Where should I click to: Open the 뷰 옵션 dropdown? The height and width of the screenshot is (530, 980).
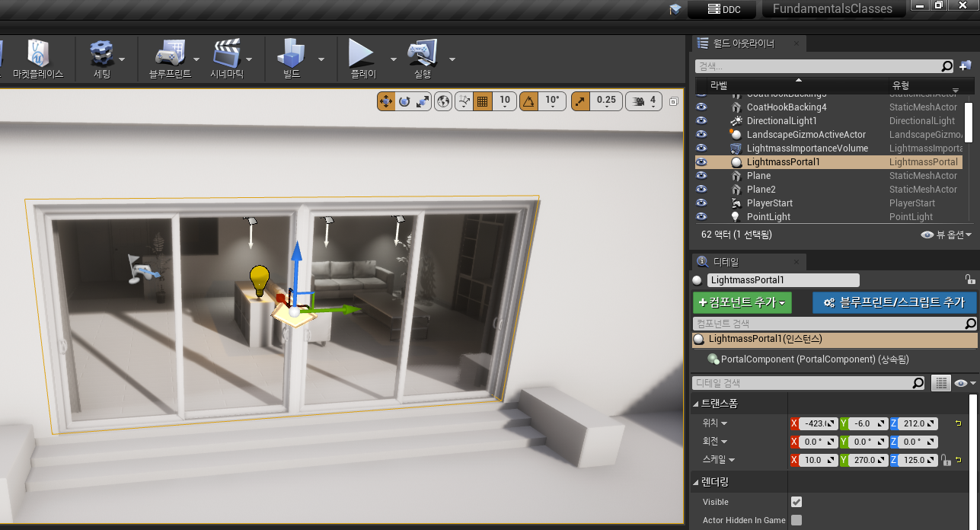click(946, 235)
